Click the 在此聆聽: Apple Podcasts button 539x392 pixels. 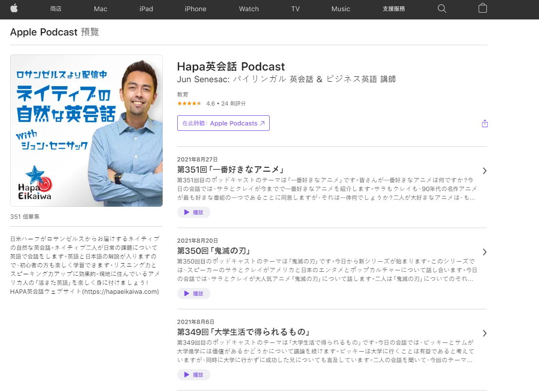pos(223,123)
